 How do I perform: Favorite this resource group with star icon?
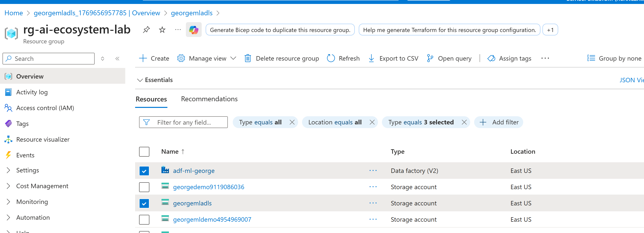pyautogui.click(x=162, y=30)
